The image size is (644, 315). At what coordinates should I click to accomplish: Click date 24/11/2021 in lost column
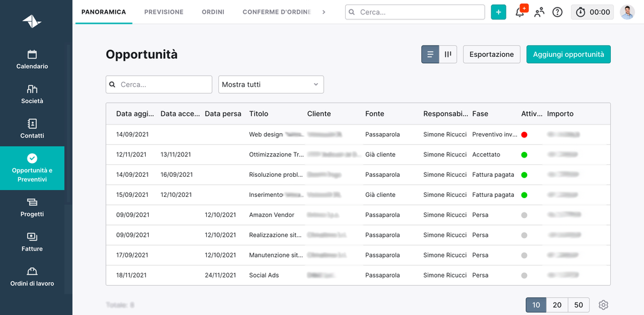(x=221, y=275)
